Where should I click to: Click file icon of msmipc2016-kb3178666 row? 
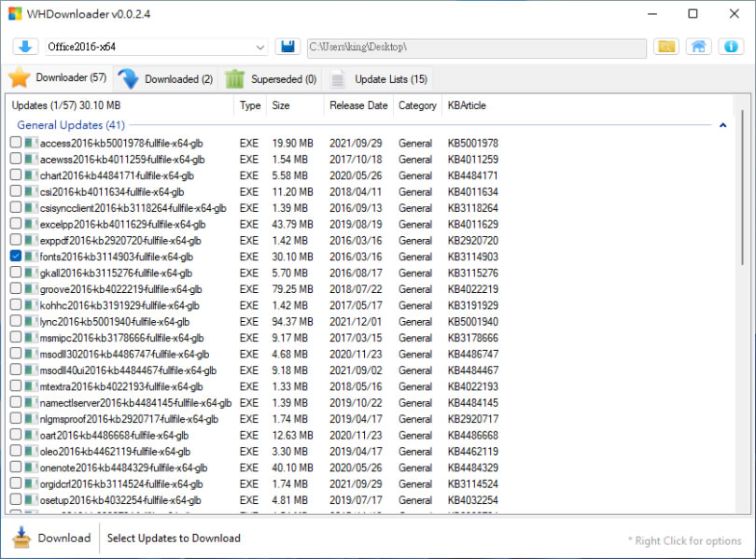coord(32,338)
